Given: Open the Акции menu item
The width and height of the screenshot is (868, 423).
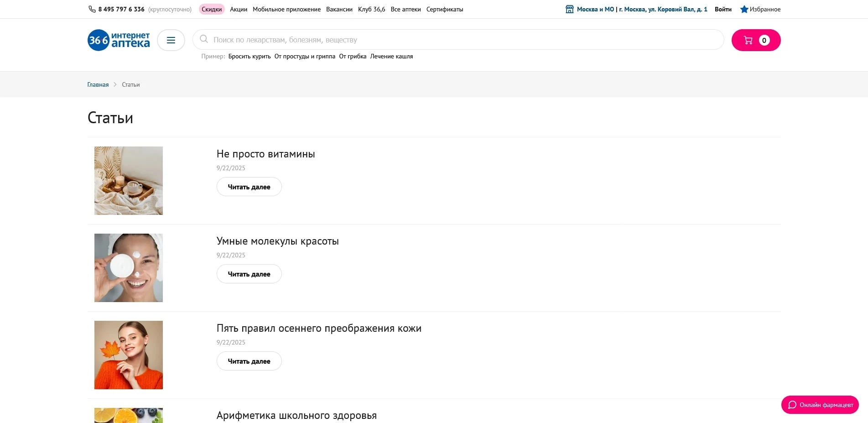Looking at the screenshot, I should tap(238, 9).
